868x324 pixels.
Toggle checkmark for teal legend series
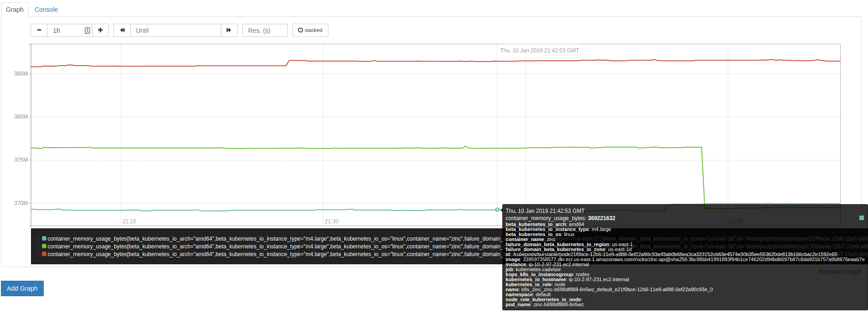[x=37, y=238]
